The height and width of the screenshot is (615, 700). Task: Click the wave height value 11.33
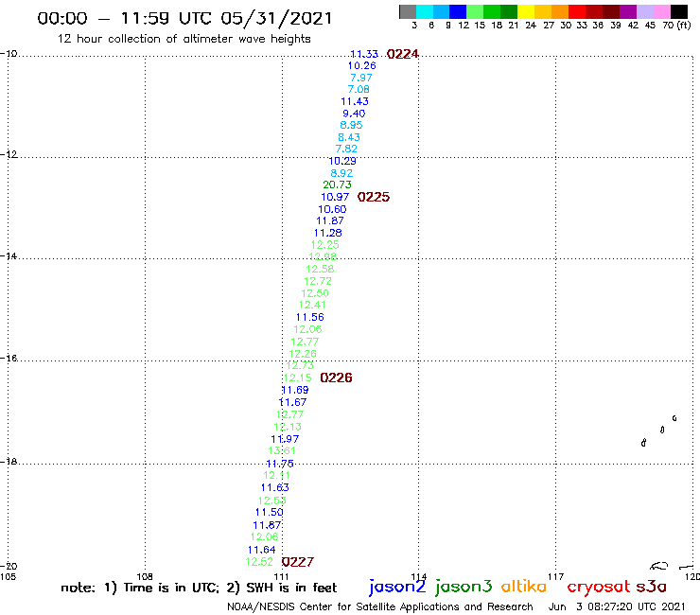click(x=364, y=54)
